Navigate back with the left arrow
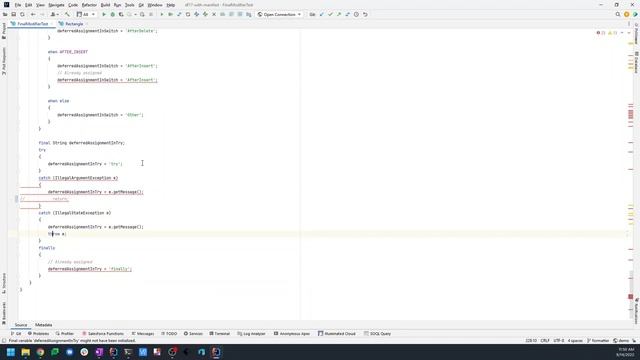This screenshot has height=360, width=640. pos(33,14)
